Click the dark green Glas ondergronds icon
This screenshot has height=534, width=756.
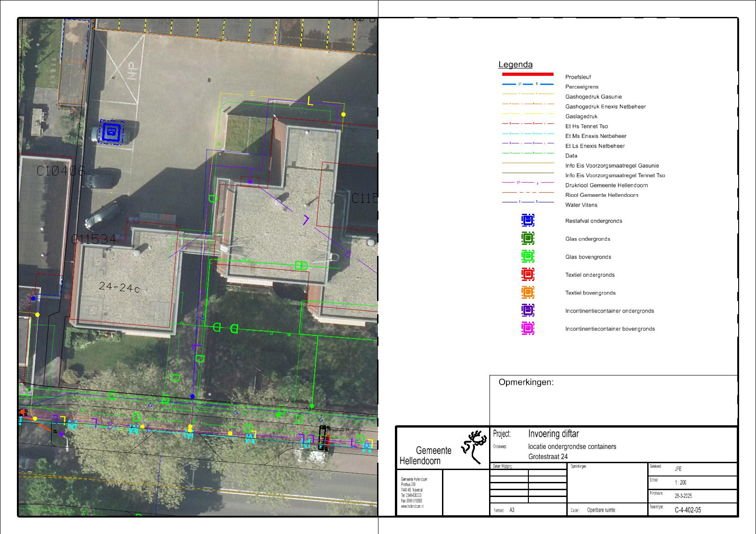527,238
